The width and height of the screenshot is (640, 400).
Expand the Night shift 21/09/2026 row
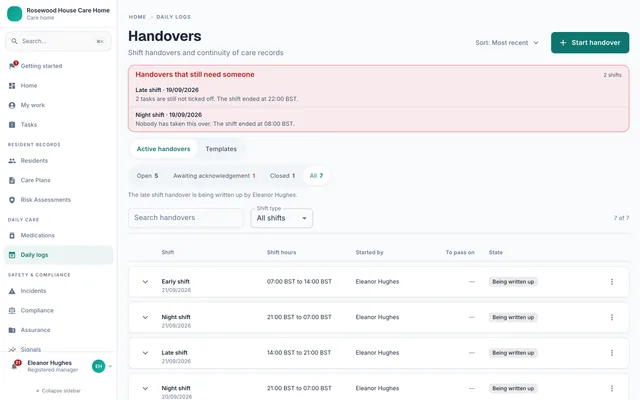(145, 317)
